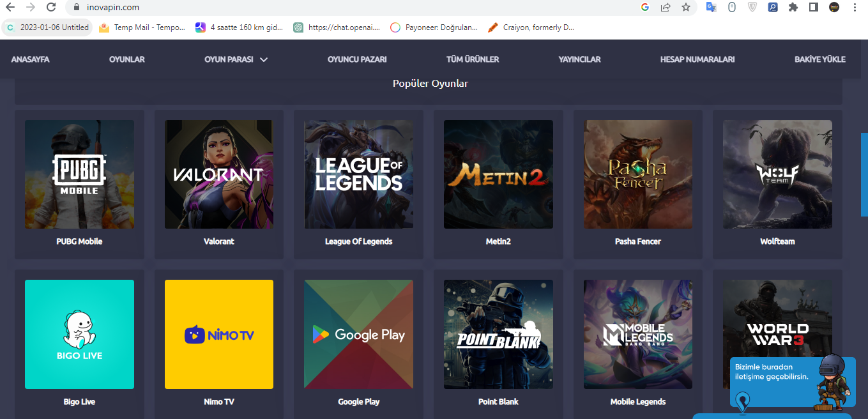This screenshot has width=868, height=419.
Task: Open the Chrome three-dot menu
Action: pos(855,8)
